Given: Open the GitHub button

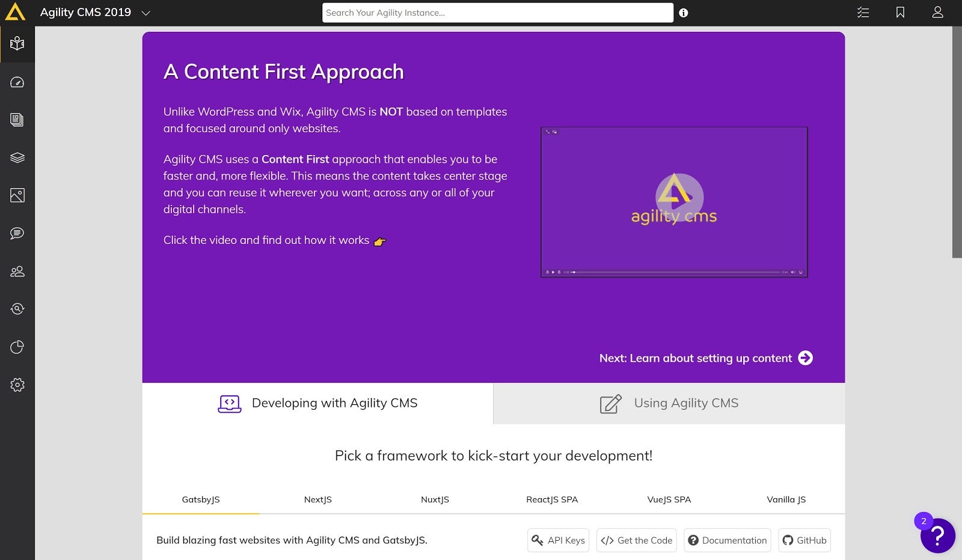Looking at the screenshot, I should coord(804,540).
